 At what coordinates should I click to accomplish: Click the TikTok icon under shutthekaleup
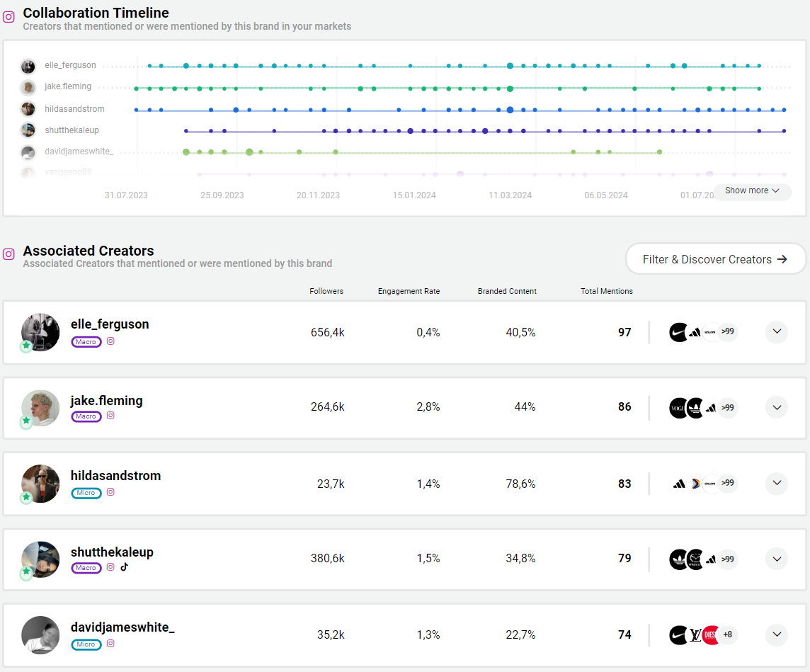(124, 567)
